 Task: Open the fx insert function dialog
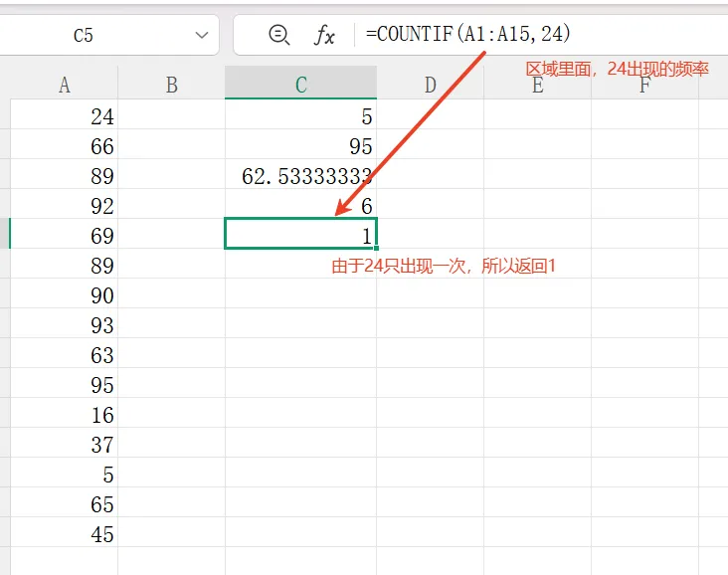coord(324,35)
